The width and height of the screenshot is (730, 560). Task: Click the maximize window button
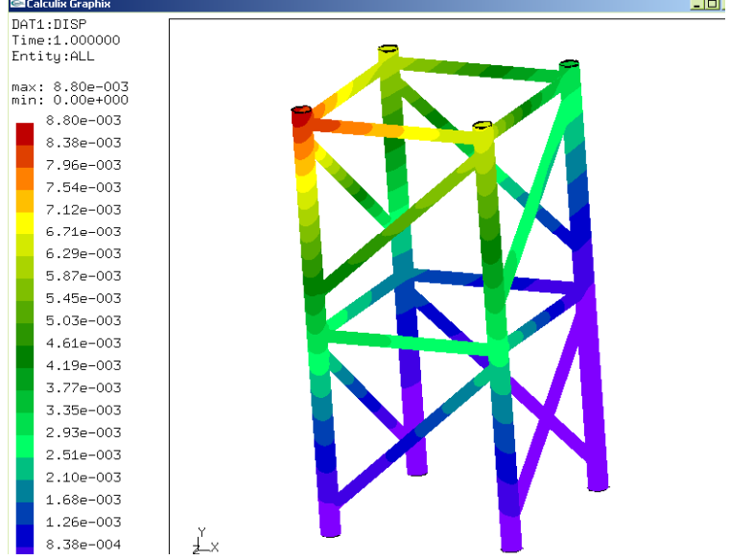tap(712, 4)
